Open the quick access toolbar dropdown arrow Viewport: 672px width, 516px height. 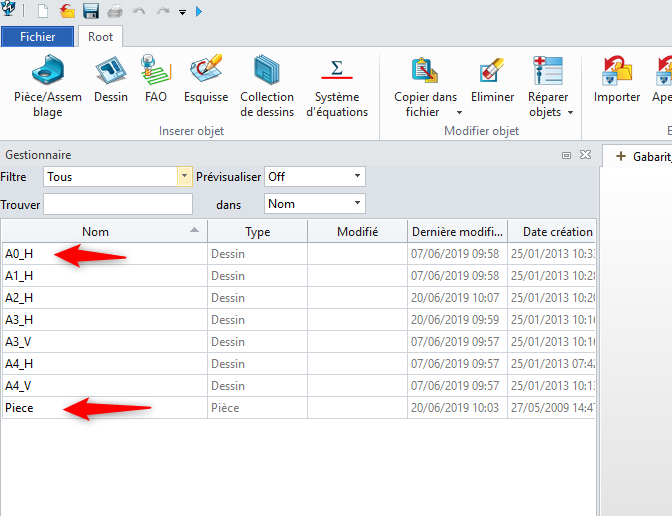tap(183, 12)
